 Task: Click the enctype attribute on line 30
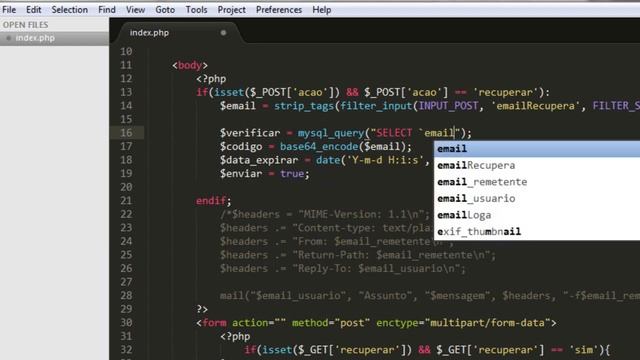463,323
